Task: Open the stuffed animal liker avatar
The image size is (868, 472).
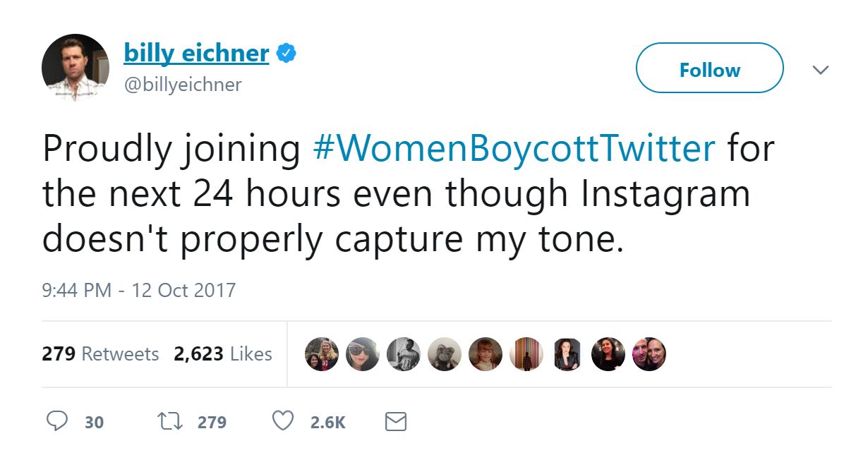Action: (x=445, y=354)
